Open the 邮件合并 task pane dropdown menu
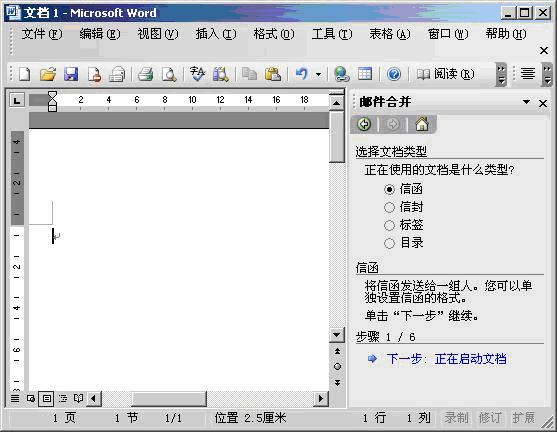 pos(526,102)
